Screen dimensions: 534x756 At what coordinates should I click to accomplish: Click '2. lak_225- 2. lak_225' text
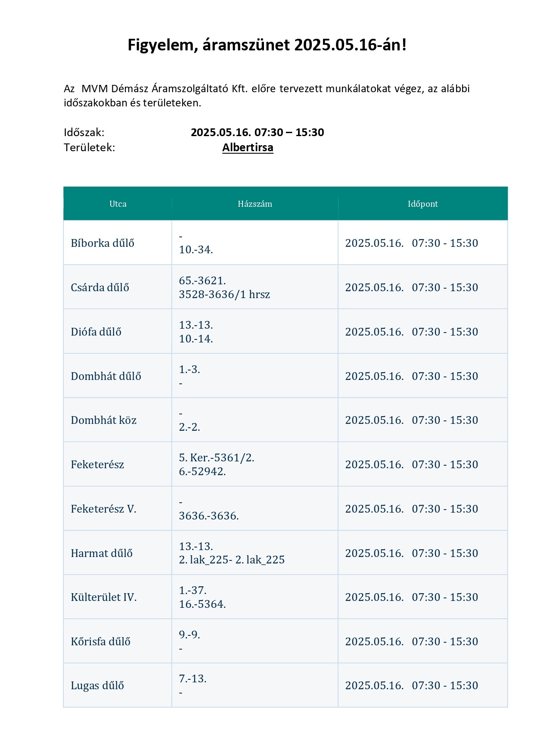[x=232, y=560]
